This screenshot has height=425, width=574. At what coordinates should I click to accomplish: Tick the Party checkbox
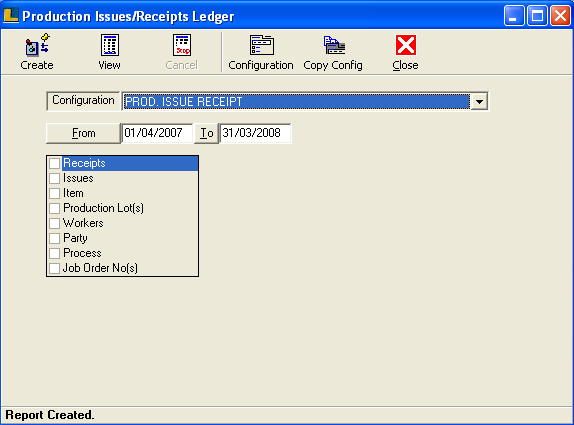[55, 238]
